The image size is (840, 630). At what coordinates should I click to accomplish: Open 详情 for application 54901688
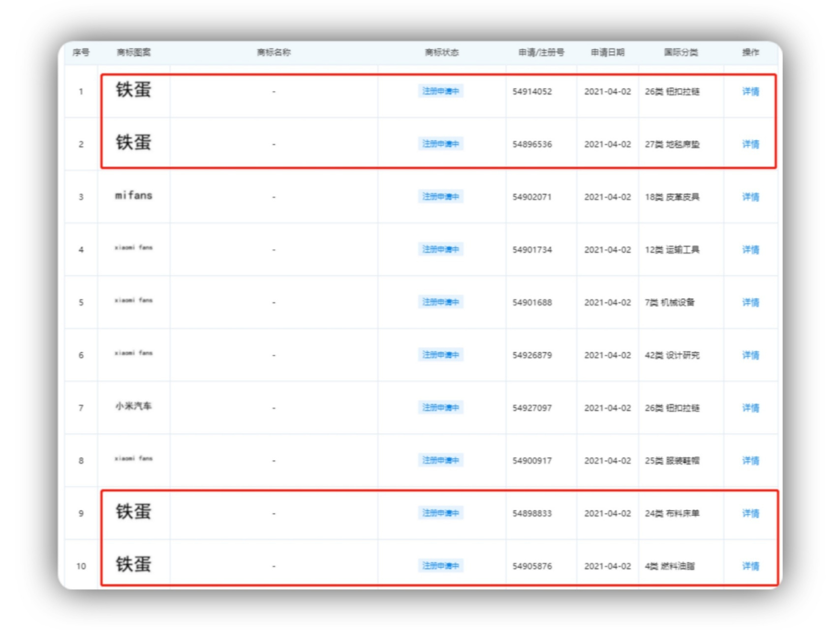click(x=750, y=302)
